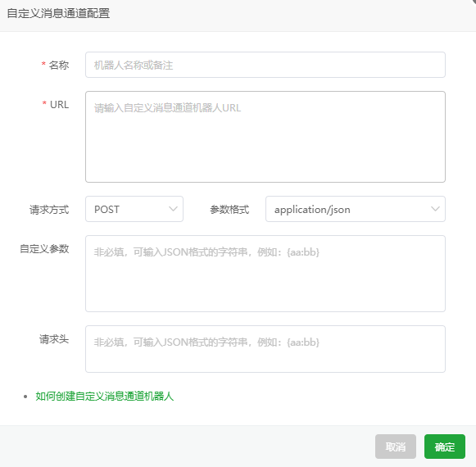Click the 请求方式 label text
This screenshot has width=476, height=467.
[49, 210]
